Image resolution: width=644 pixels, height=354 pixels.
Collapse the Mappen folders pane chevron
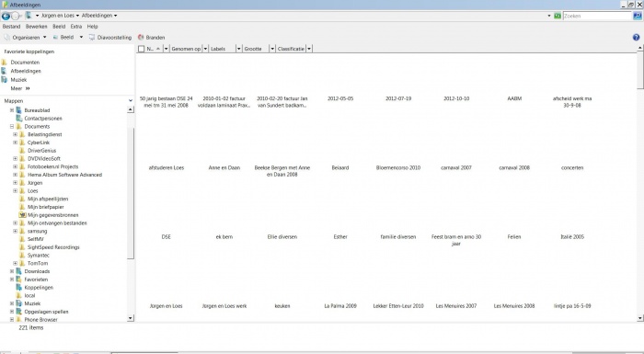point(131,100)
